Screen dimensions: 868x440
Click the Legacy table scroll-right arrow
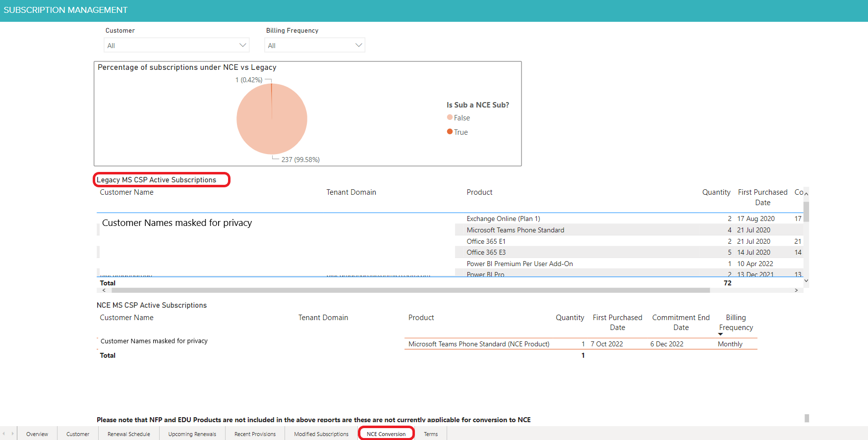(x=797, y=290)
